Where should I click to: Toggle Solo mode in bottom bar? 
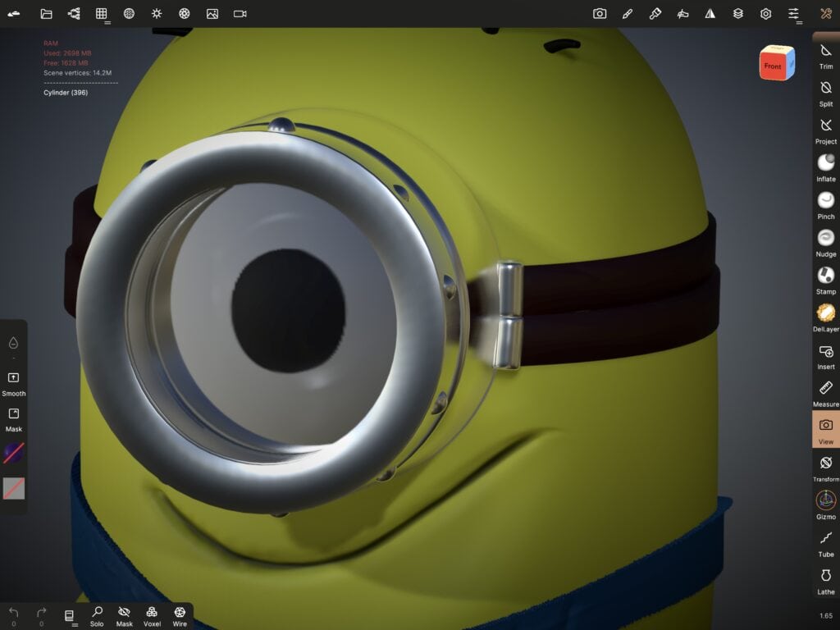pyautogui.click(x=97, y=616)
